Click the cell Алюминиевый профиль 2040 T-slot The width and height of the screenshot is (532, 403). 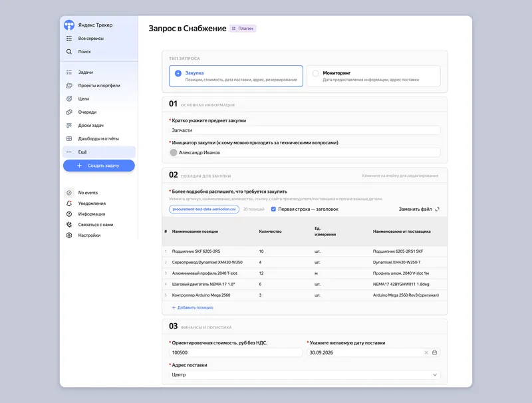tap(205, 273)
